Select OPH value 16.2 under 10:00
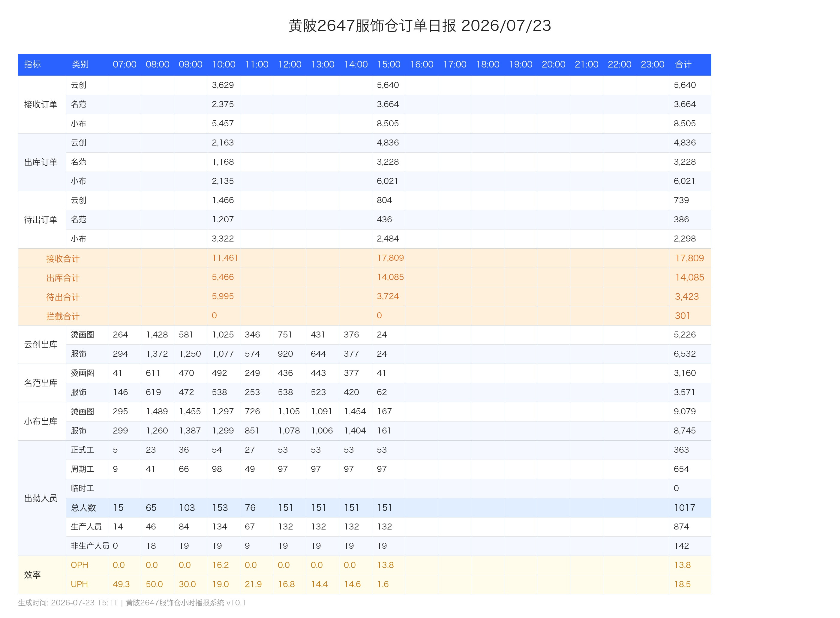The height and width of the screenshot is (618, 840). pos(220,565)
